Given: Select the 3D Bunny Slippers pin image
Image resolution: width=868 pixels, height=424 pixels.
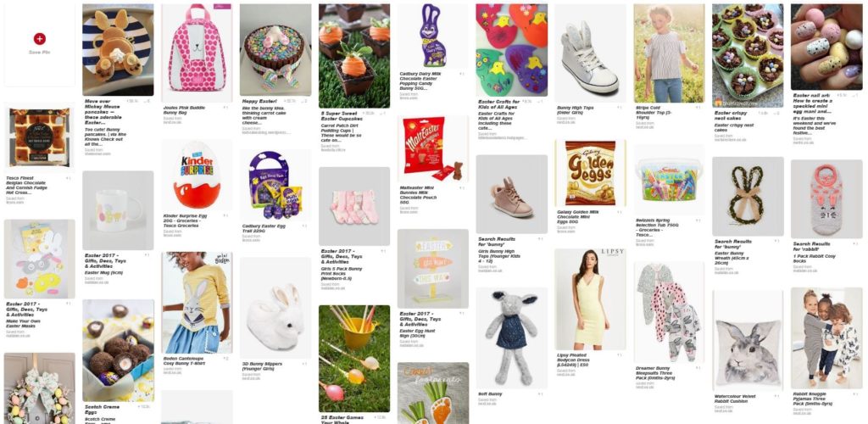Looking at the screenshot, I should (275, 308).
